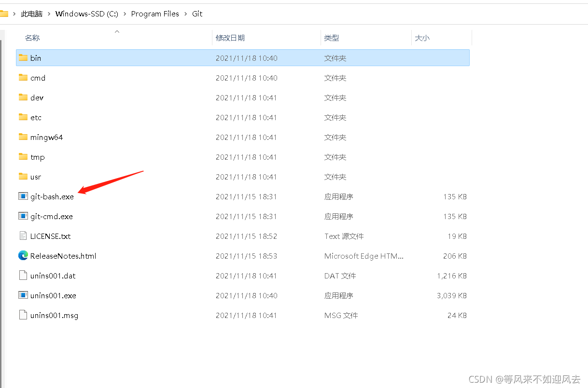Select the folder name bin
588x388 pixels.
click(36, 58)
